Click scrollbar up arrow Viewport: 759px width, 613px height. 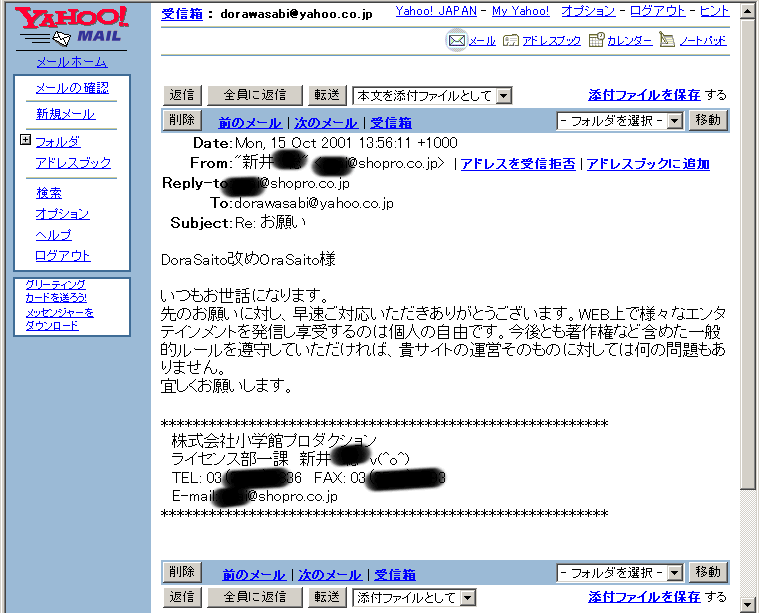coord(747,11)
